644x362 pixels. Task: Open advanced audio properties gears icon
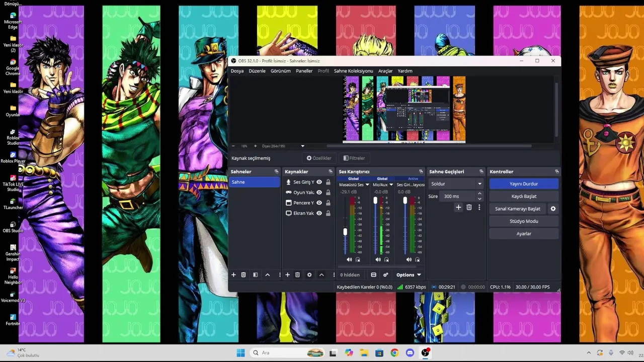pos(386,275)
